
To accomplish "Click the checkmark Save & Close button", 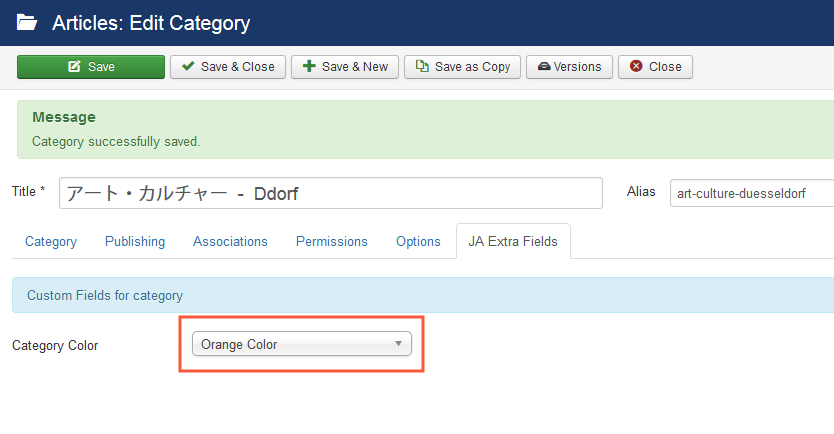I will coord(228,67).
